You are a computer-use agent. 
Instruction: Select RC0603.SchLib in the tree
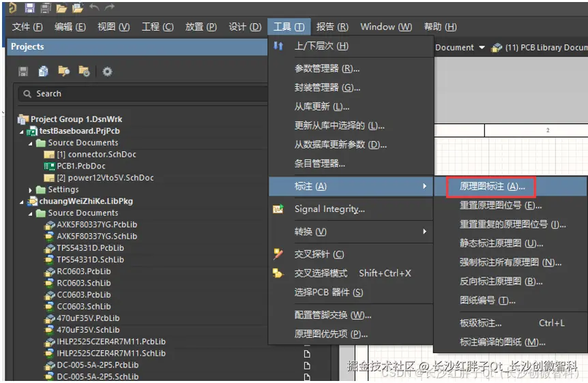pos(84,283)
